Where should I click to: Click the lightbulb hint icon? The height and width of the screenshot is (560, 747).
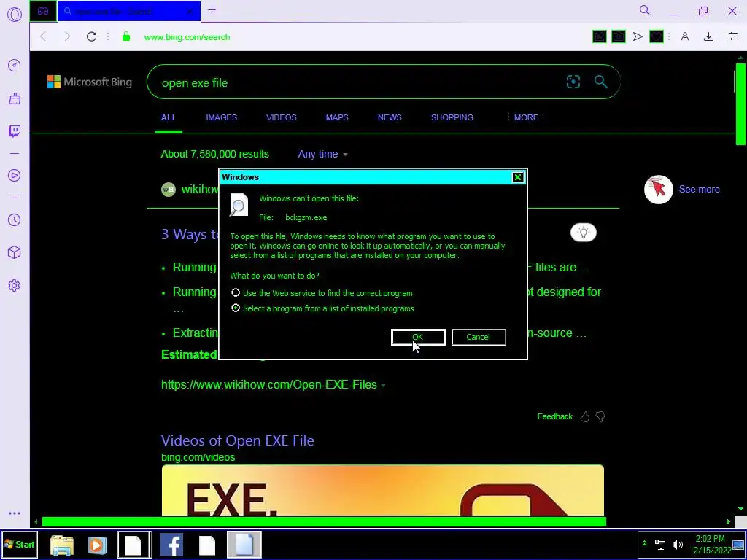click(x=583, y=233)
